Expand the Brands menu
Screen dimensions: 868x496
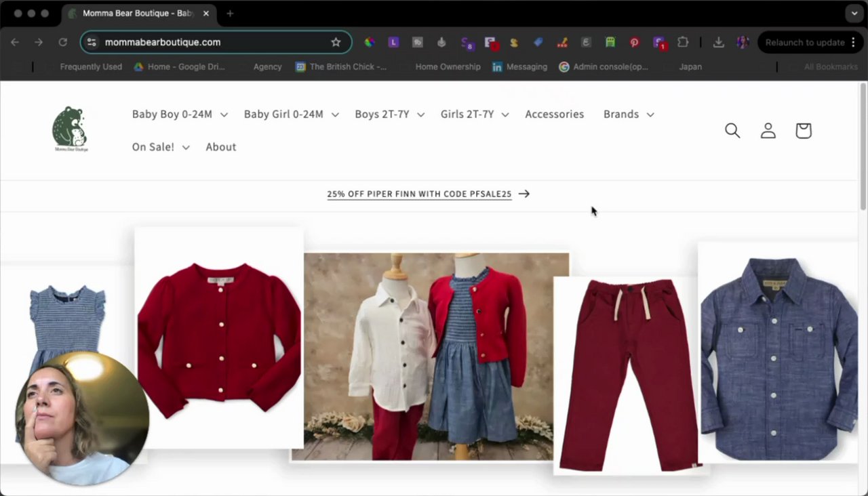[x=629, y=115]
